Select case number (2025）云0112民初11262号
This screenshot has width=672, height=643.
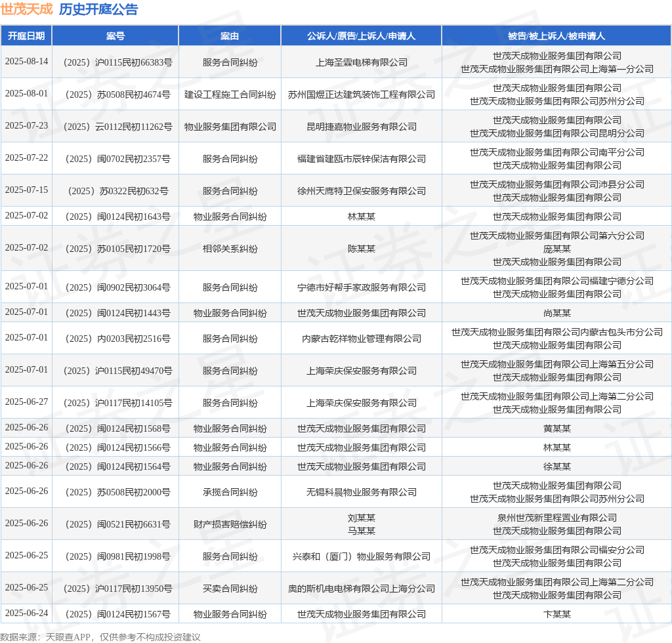[118, 127]
